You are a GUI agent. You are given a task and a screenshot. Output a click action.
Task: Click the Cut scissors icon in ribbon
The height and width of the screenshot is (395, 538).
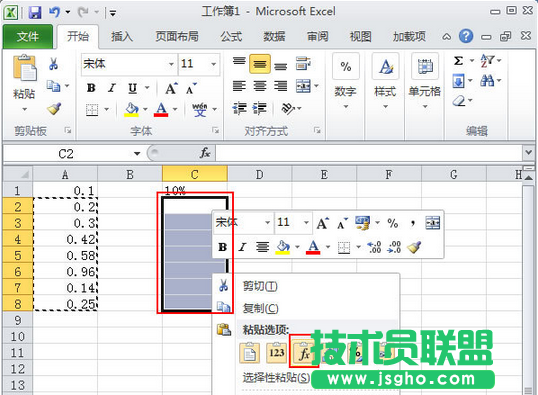click(x=54, y=63)
